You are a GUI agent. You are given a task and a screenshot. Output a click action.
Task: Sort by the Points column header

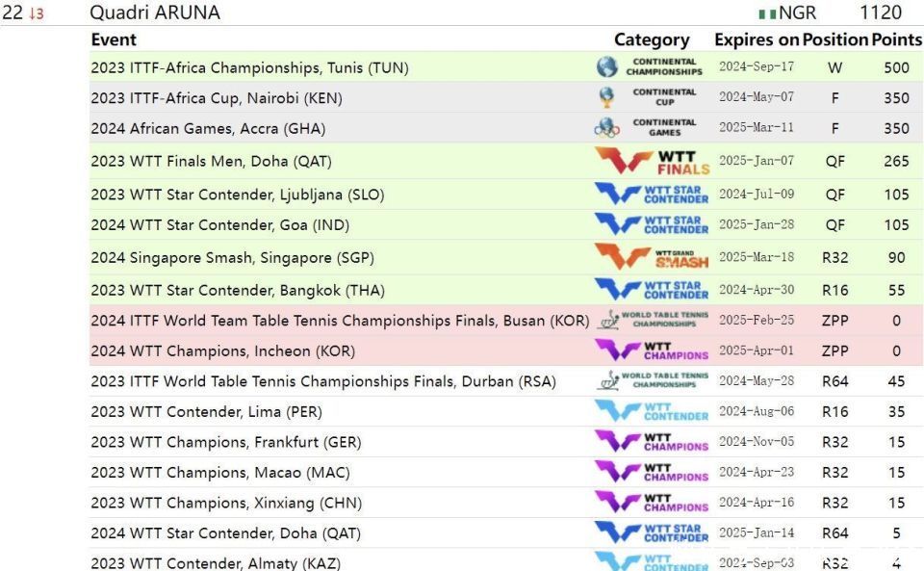tap(896, 40)
